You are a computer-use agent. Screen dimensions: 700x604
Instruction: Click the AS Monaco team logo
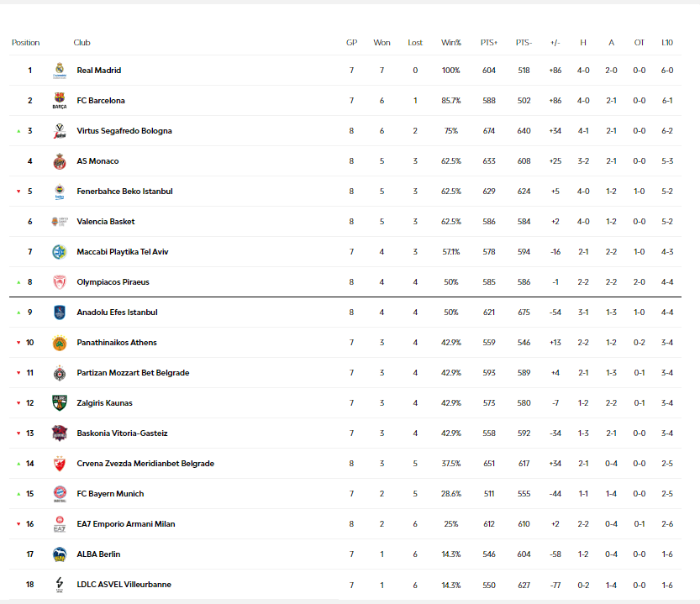(x=60, y=161)
